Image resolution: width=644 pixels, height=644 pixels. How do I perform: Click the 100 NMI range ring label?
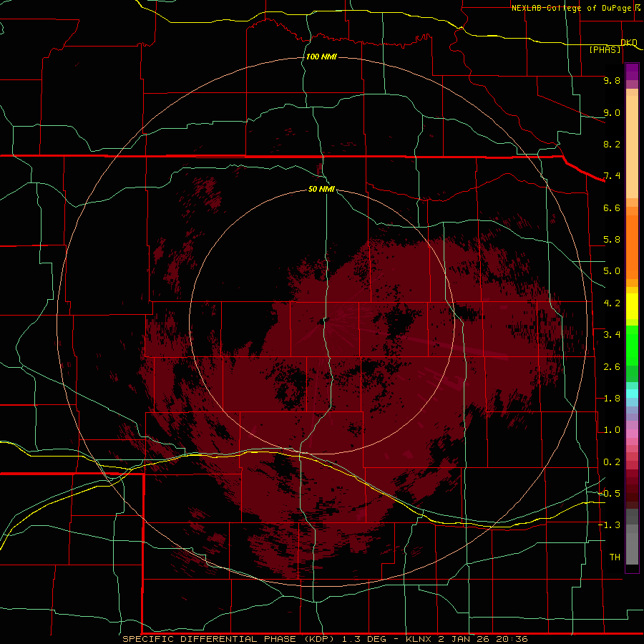321,57
